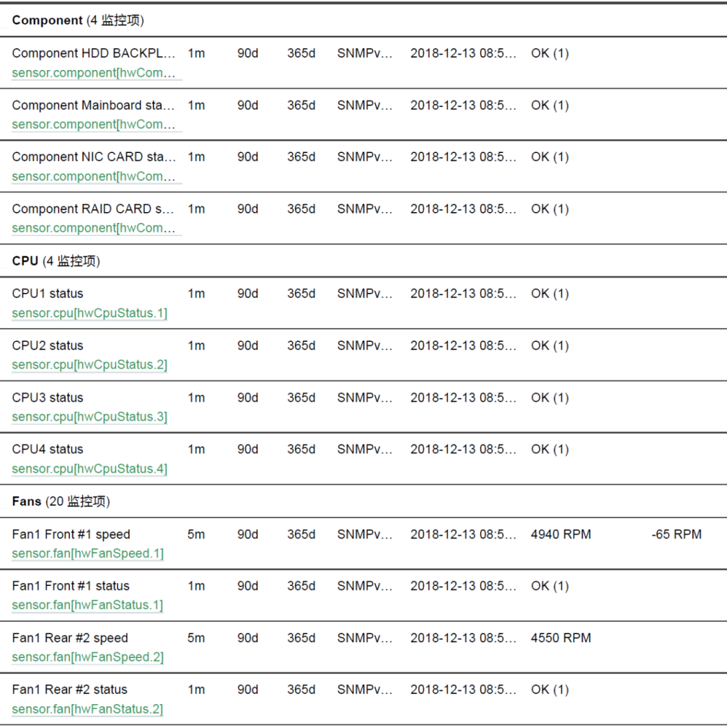
Task: Collapse the Component (4 监控项) group header
Action: tap(78, 20)
